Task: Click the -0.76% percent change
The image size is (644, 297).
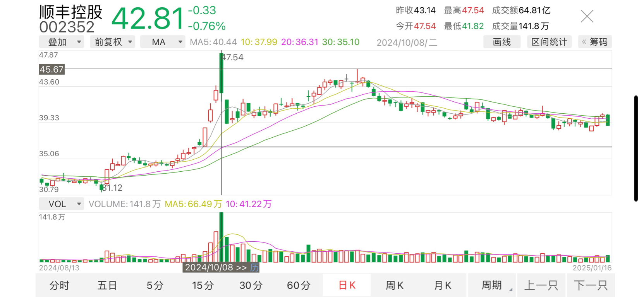Action: [x=207, y=26]
